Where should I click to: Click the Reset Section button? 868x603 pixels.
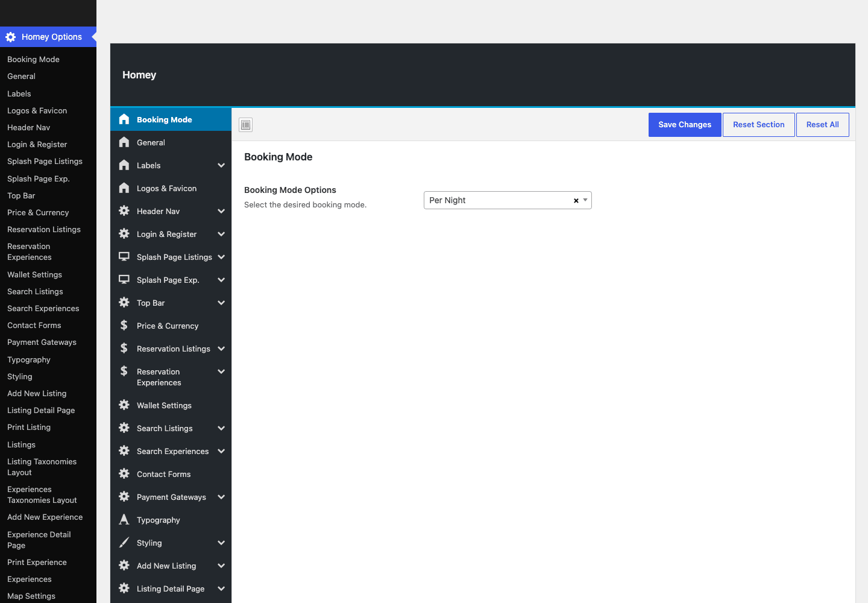click(759, 125)
